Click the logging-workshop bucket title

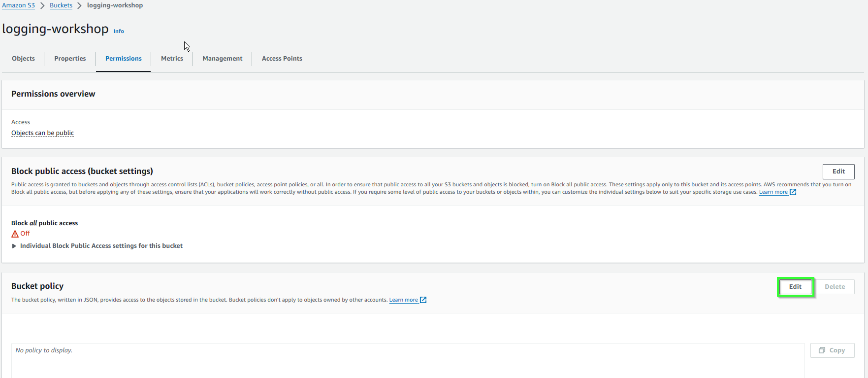(x=55, y=29)
